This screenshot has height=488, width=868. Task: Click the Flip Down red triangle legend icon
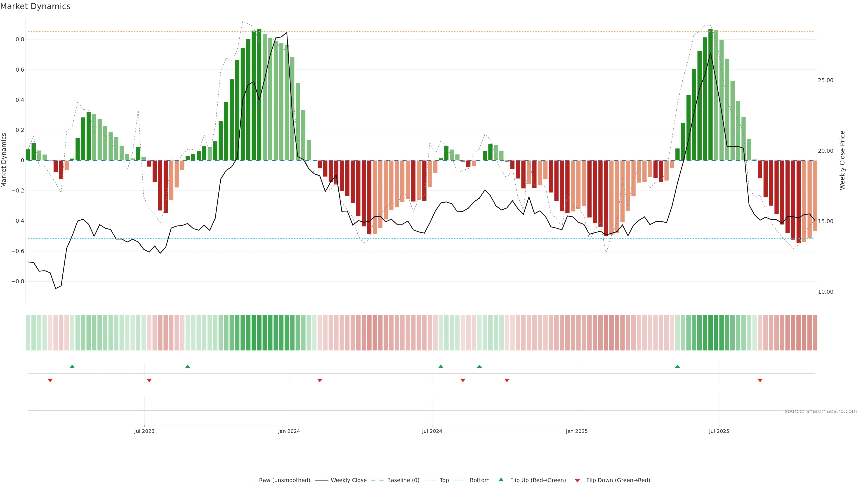pos(577,481)
